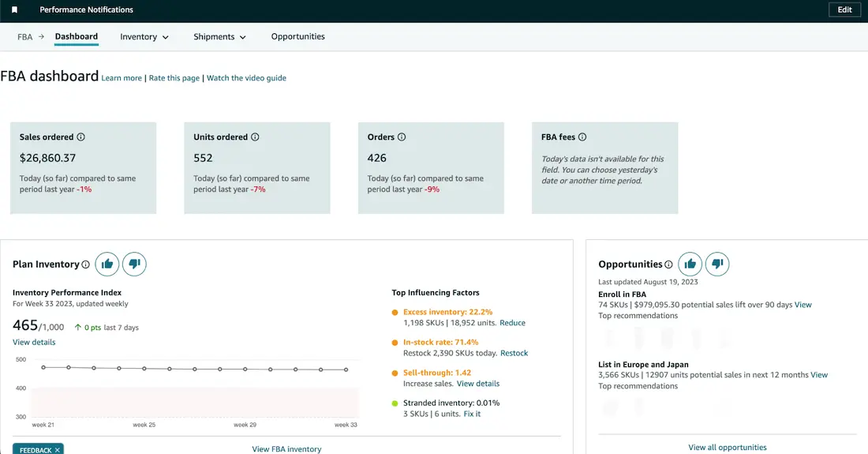Viewport: 868px width, 454px height.
Task: Click the Opportunities info icon
Action: (668, 265)
